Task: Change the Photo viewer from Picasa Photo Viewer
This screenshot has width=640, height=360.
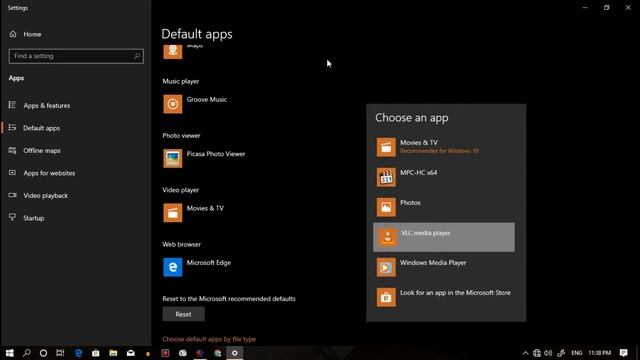Action: click(204, 158)
